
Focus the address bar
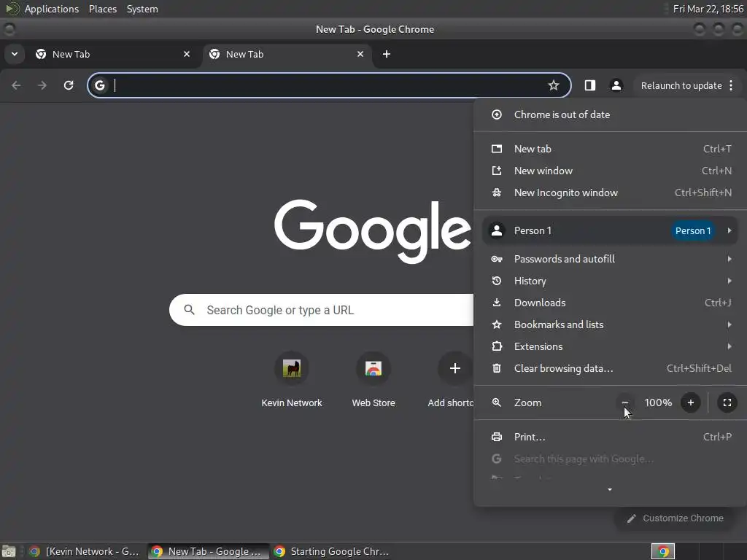(x=329, y=85)
